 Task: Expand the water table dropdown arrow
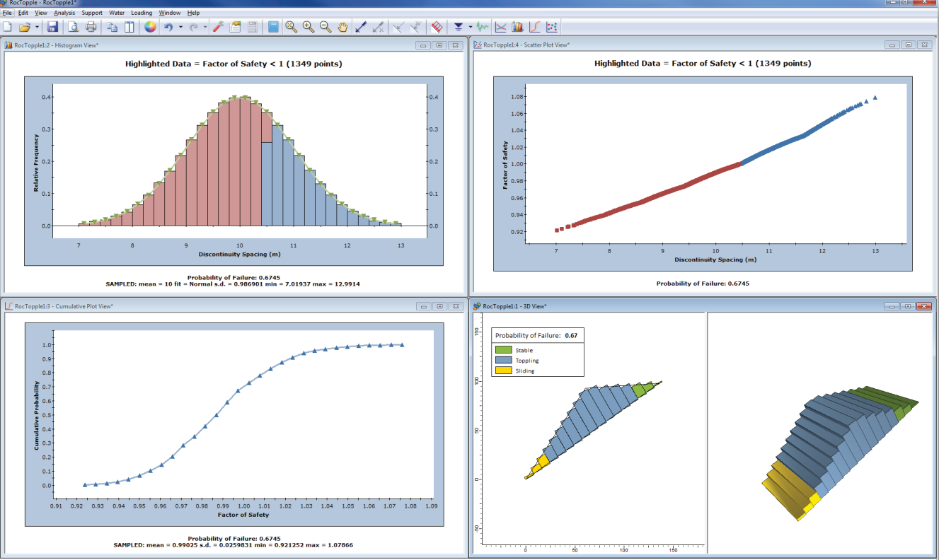pyautogui.click(x=470, y=27)
